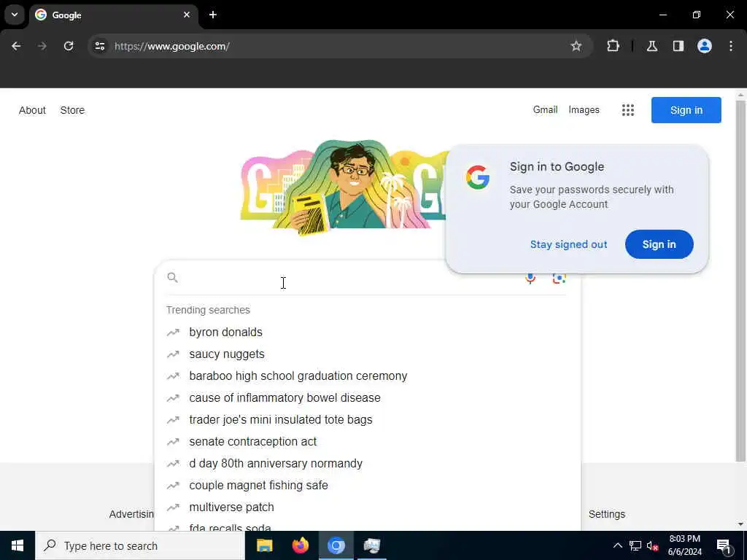The height and width of the screenshot is (560, 747).
Task: Bookmark this page with the star icon
Action: point(576,46)
